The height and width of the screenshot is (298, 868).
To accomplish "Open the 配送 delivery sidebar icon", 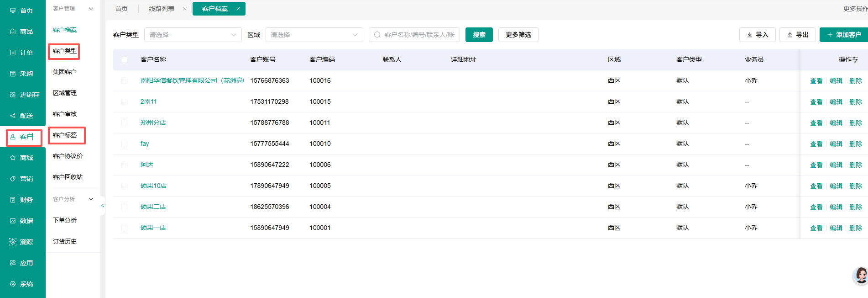I will [13, 116].
